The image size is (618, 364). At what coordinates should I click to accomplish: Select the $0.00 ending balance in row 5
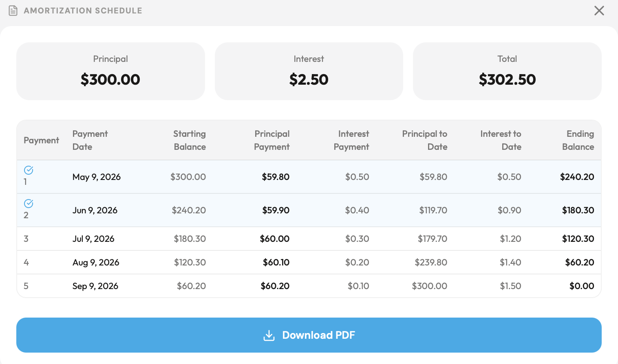(x=582, y=286)
